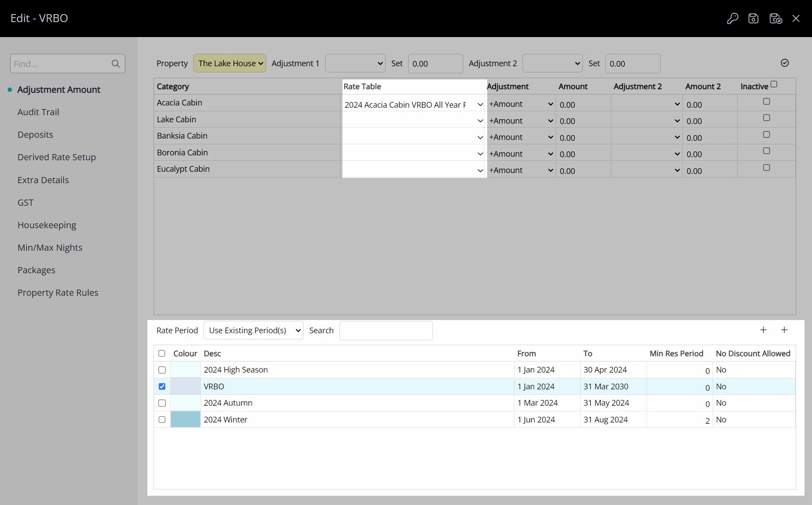Click the Category column header

tap(173, 87)
